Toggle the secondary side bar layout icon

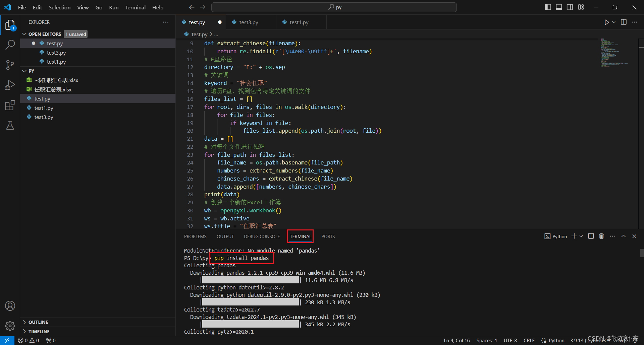click(570, 7)
